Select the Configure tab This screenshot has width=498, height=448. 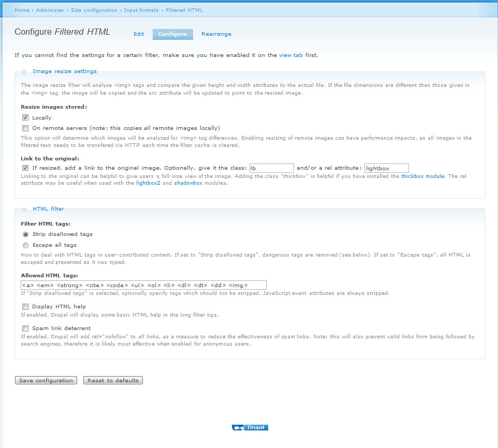pos(172,34)
